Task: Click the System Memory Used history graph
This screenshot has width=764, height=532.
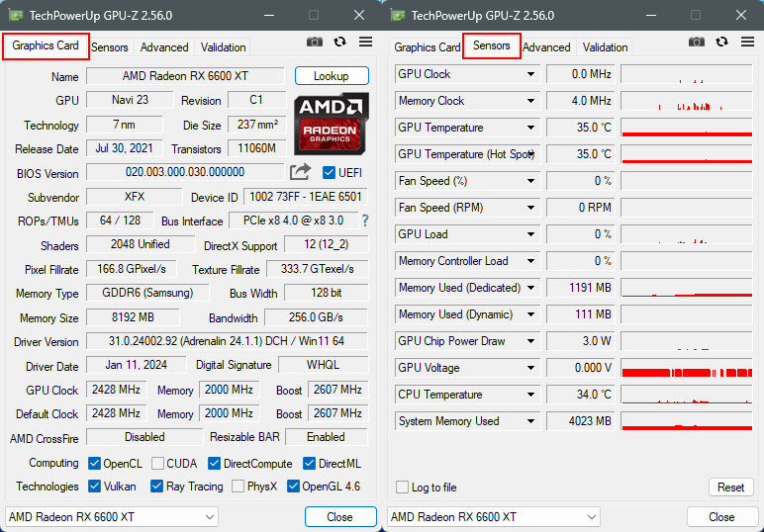Action: click(x=687, y=421)
